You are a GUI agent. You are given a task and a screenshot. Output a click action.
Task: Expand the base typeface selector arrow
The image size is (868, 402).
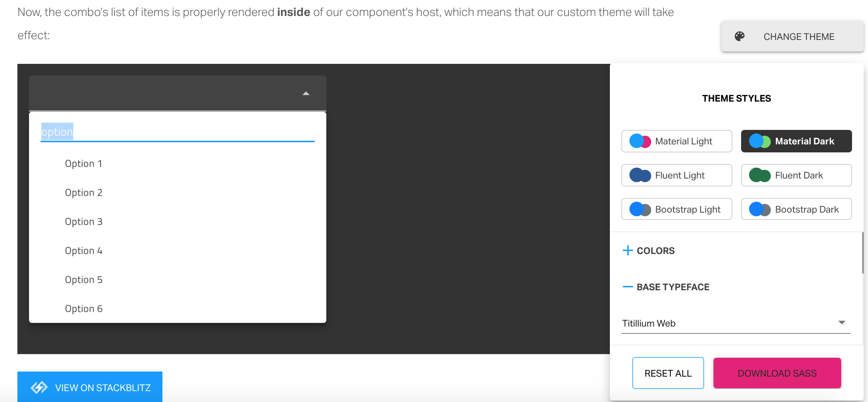coord(842,322)
